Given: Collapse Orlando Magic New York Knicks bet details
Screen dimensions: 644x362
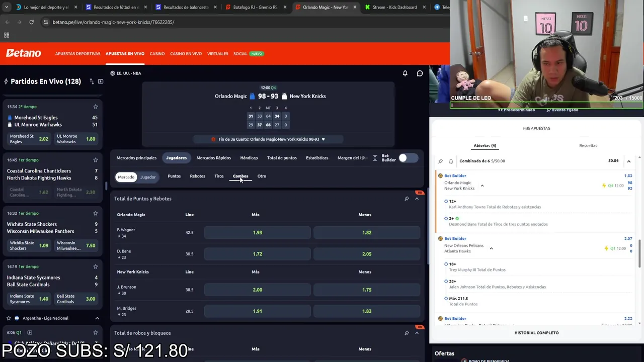Looking at the screenshot, I should click(x=482, y=186).
